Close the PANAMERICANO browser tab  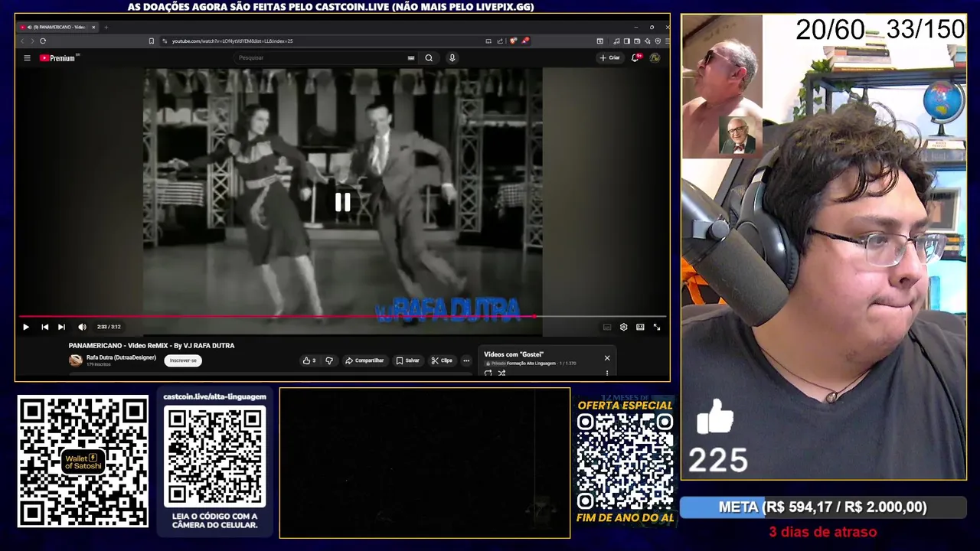tap(93, 28)
